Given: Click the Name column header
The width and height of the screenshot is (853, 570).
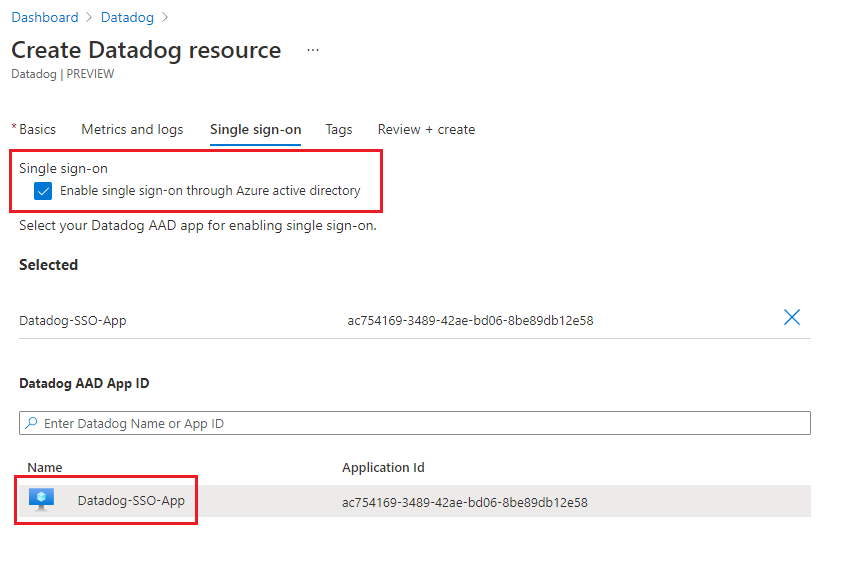Looking at the screenshot, I should point(44,467).
